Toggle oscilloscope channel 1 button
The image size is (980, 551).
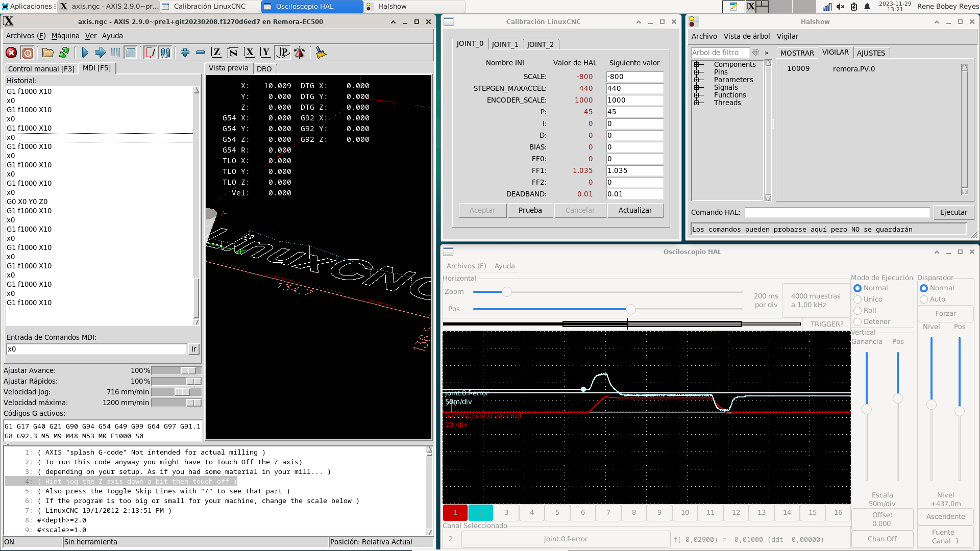click(x=455, y=513)
